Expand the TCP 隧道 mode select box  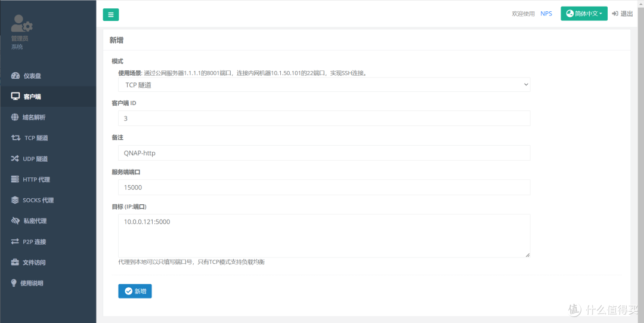[324, 85]
